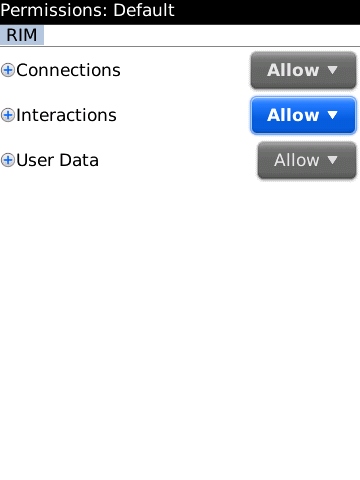Select the User Data tree row label
Viewport: 360px width, 480px height.
point(57,160)
